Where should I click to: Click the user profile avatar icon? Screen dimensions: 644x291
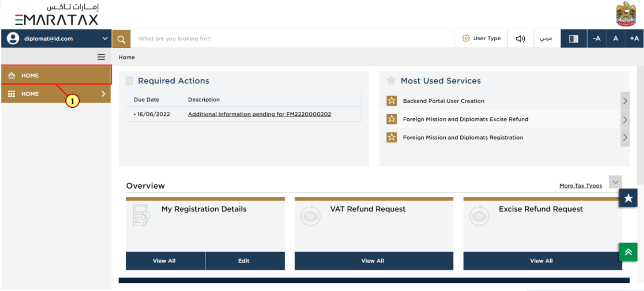(x=13, y=39)
